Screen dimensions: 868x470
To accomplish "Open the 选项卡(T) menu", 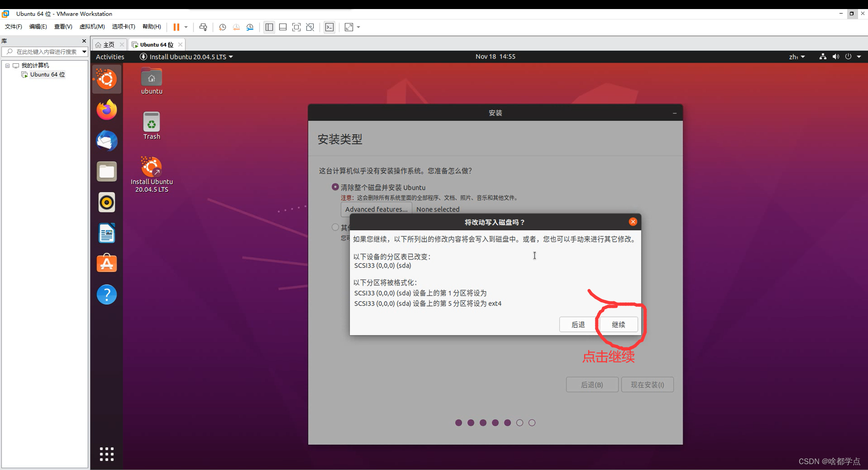I will (x=123, y=27).
